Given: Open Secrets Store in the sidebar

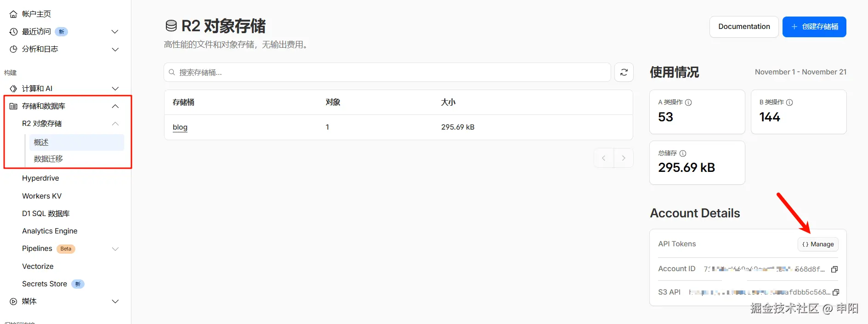Looking at the screenshot, I should pos(45,284).
